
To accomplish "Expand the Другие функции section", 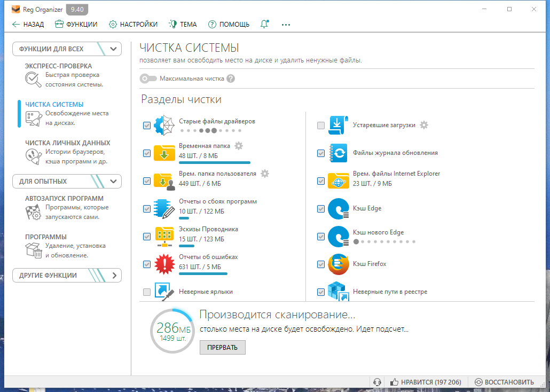I will (x=67, y=276).
